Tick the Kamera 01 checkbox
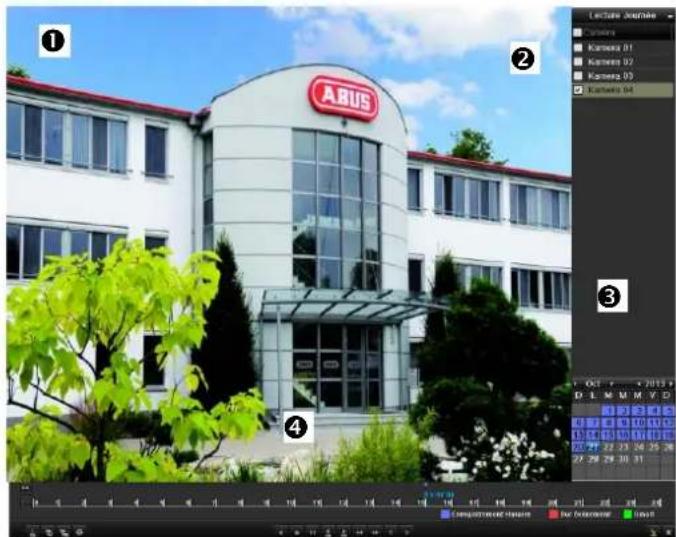The image size is (676, 537). (578, 47)
